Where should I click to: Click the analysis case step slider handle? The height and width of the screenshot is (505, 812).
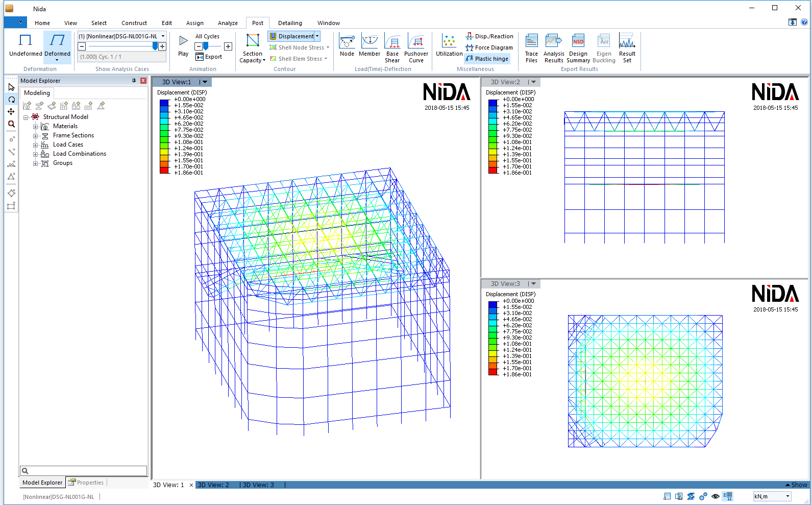(155, 46)
